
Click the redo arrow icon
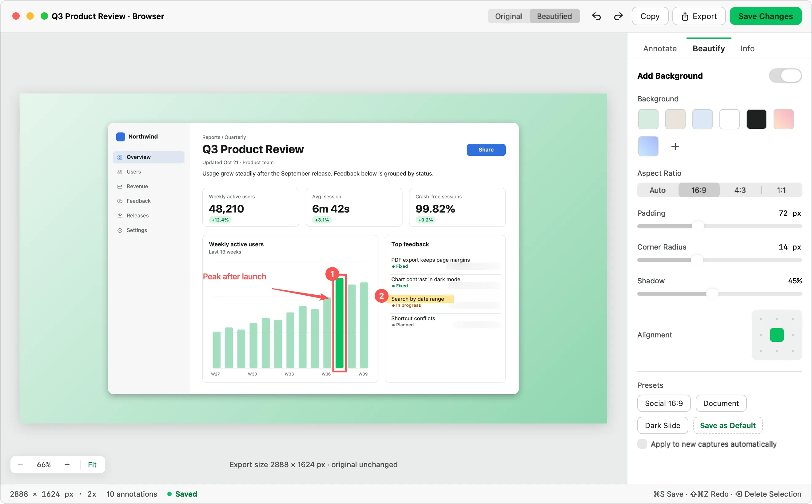coord(618,16)
